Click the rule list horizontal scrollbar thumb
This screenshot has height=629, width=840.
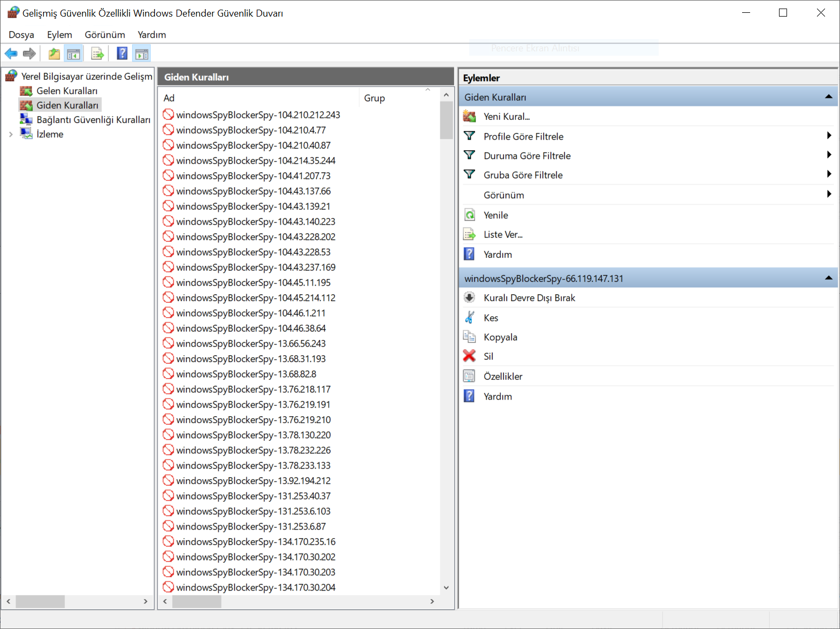[196, 602]
